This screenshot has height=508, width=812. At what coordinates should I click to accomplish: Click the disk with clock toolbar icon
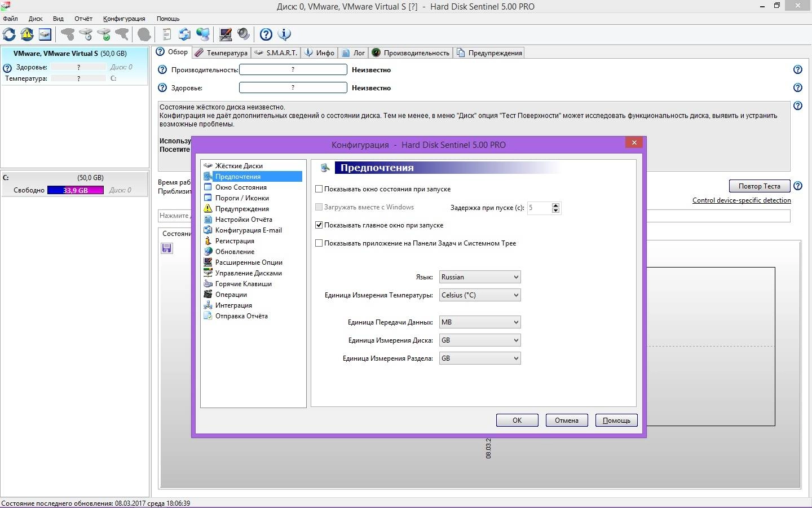pyautogui.click(x=86, y=34)
